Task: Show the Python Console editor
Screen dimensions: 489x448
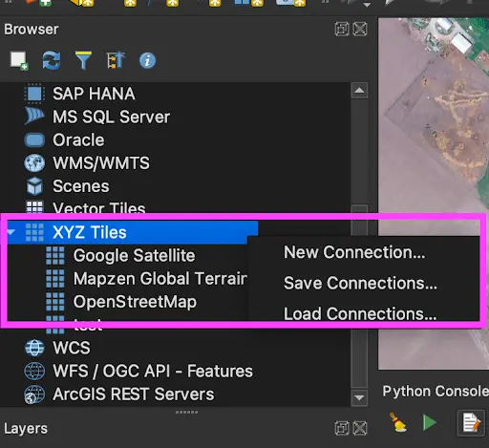Action: [x=471, y=423]
